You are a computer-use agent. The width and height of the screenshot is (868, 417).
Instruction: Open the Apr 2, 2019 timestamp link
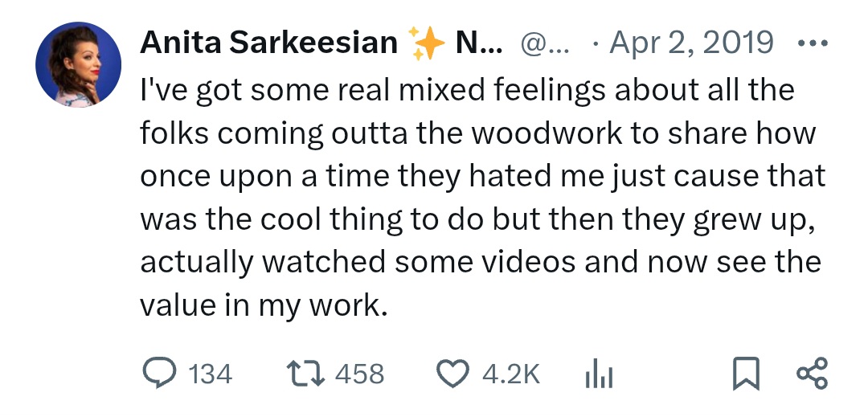(x=692, y=43)
